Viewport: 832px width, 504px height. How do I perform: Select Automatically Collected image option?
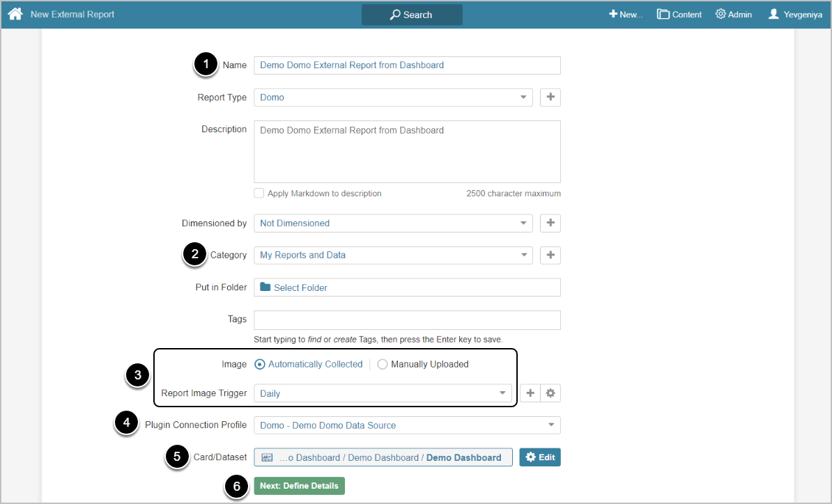(x=259, y=364)
